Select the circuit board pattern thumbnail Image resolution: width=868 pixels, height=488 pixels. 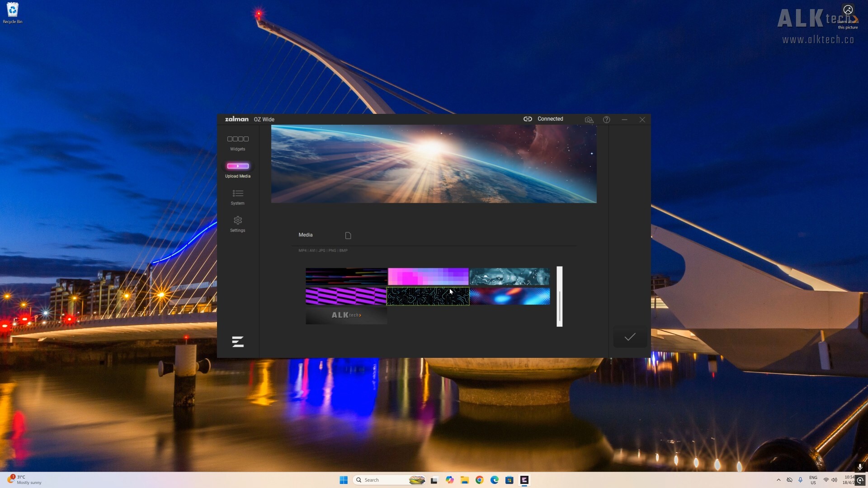pos(428,296)
